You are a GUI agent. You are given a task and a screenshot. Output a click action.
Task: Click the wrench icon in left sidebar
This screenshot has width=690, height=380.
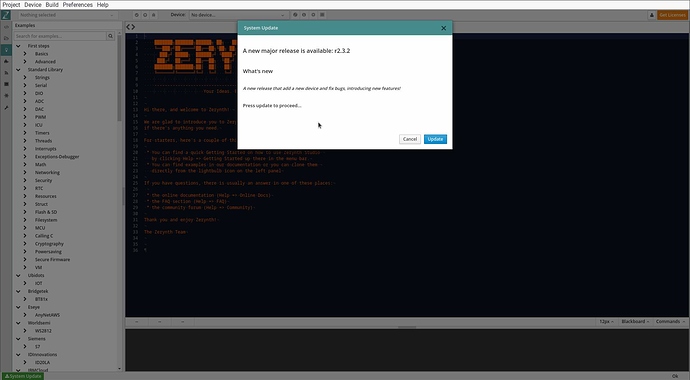pos(6,107)
